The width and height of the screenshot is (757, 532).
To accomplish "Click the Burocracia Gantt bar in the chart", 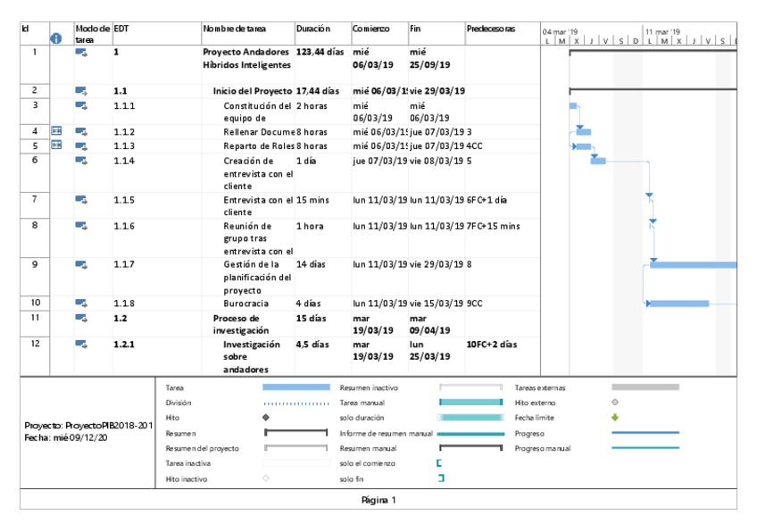I will [678, 303].
